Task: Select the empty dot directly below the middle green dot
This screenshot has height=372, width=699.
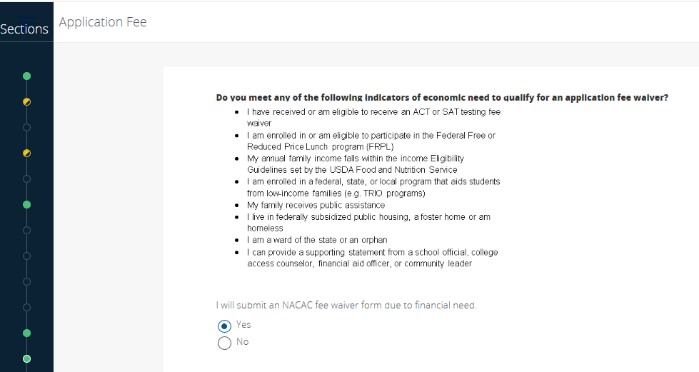Action: tap(27, 230)
